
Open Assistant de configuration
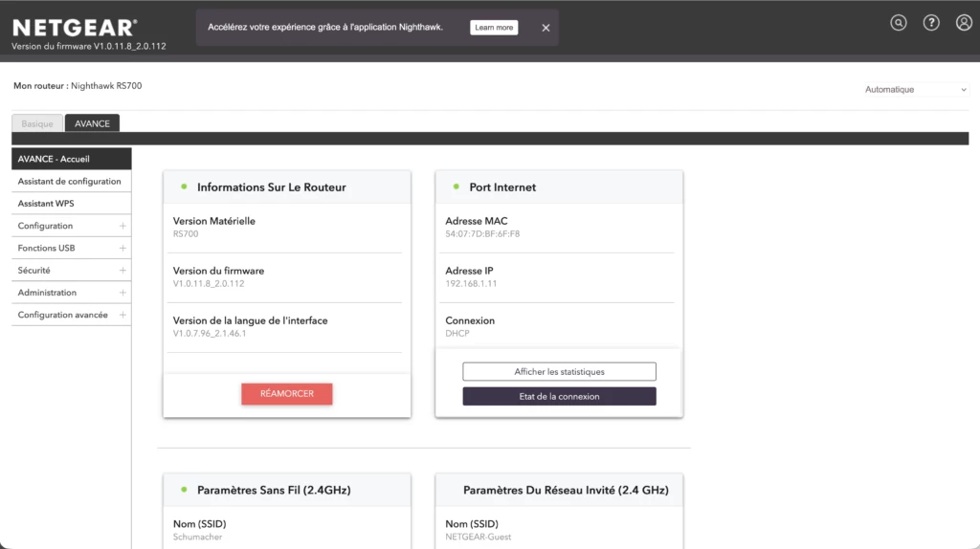point(71,181)
